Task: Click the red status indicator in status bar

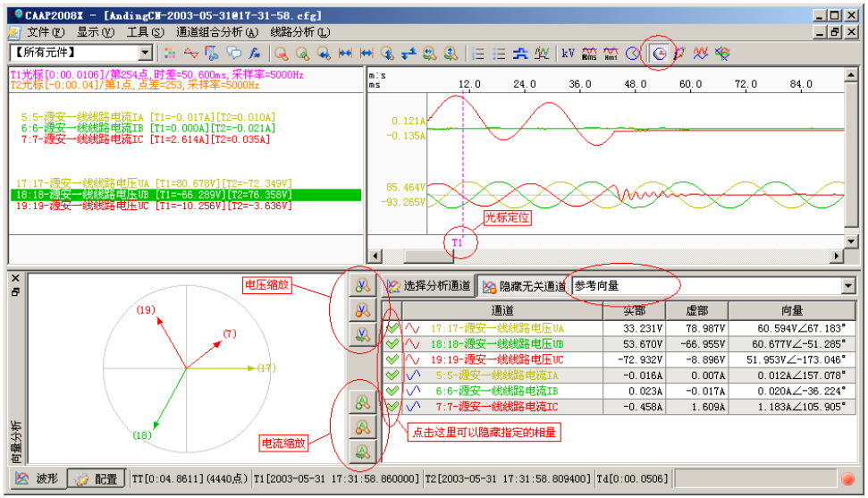Action: (847, 479)
